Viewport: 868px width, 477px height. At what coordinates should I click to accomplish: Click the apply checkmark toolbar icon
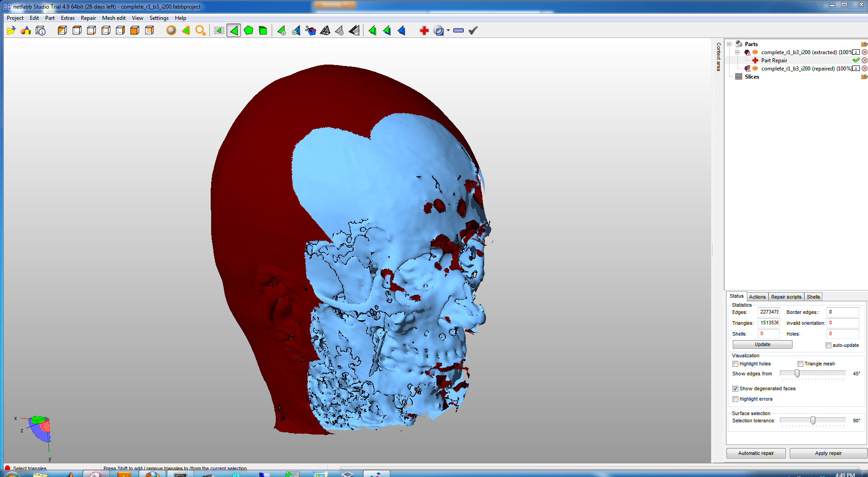[x=473, y=31]
